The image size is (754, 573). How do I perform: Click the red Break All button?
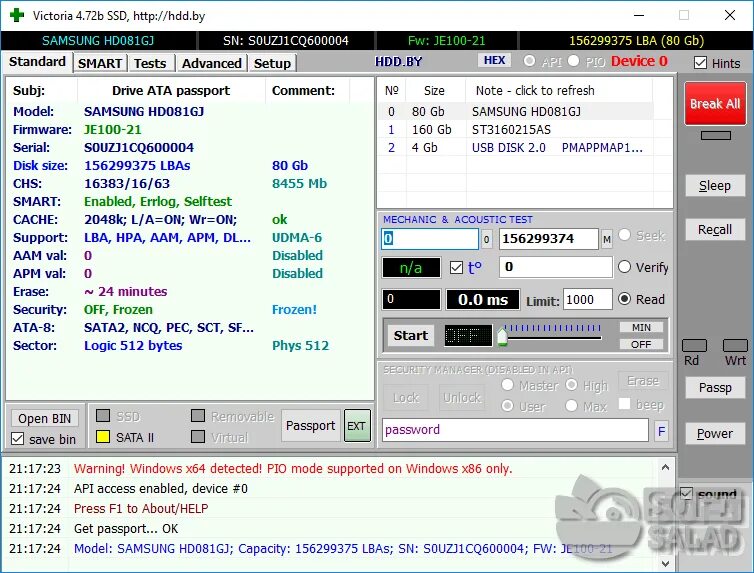715,104
